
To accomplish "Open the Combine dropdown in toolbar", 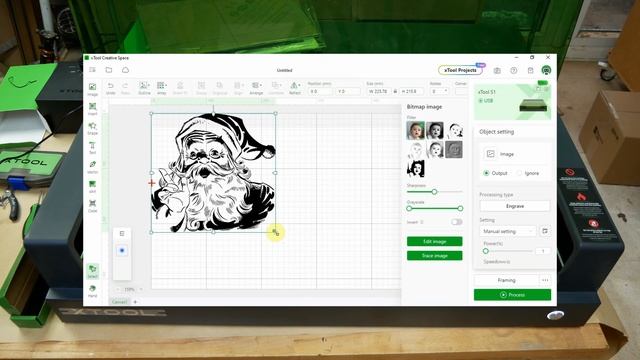I will [276, 88].
